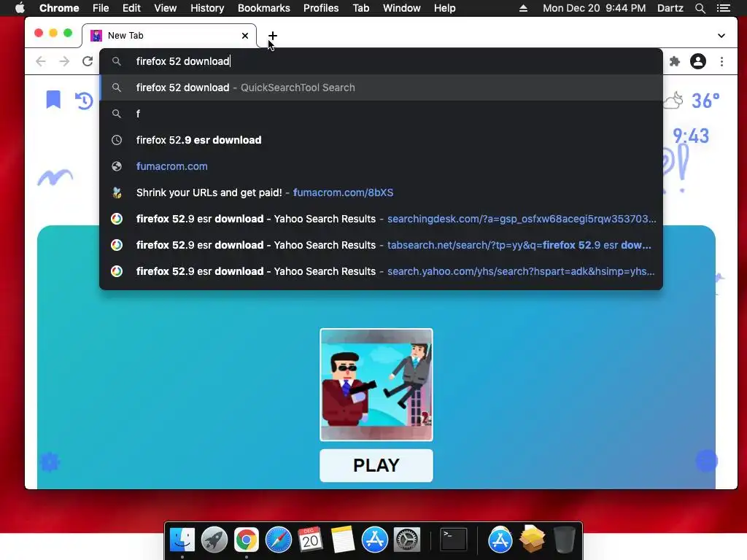The width and height of the screenshot is (747, 560).
Task: Select the New Tab tab
Action: [x=169, y=36]
